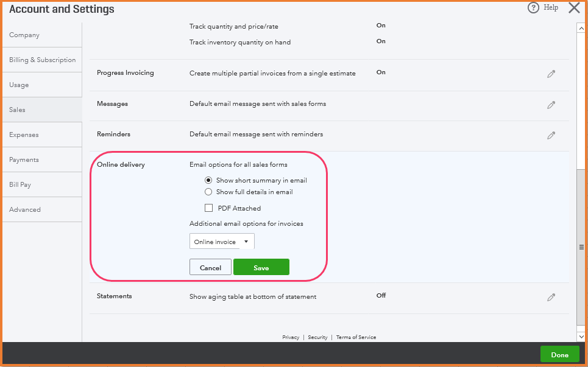The height and width of the screenshot is (367, 588).
Task: Switch to Billing & Subscription tab
Action: pyautogui.click(x=43, y=60)
